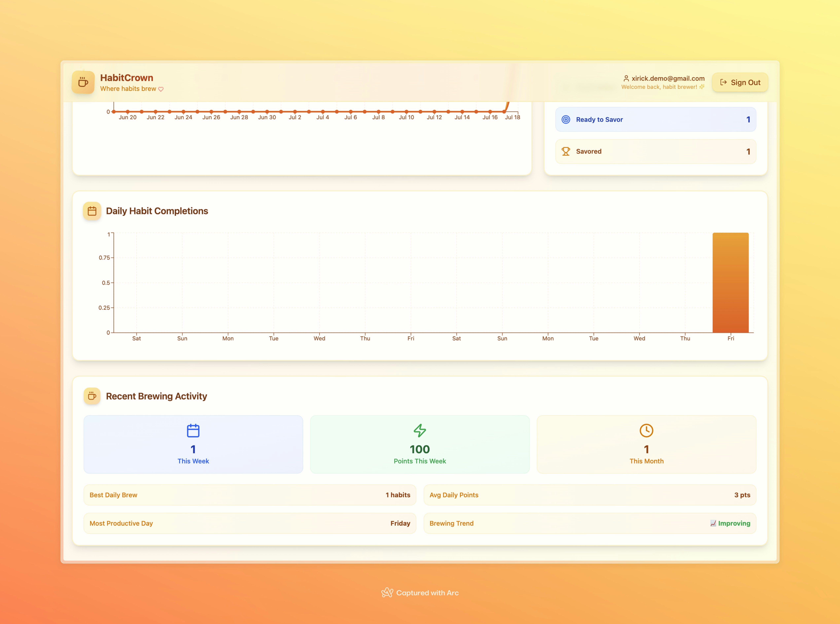Click the target icon in Ready to Savor row

tap(566, 119)
